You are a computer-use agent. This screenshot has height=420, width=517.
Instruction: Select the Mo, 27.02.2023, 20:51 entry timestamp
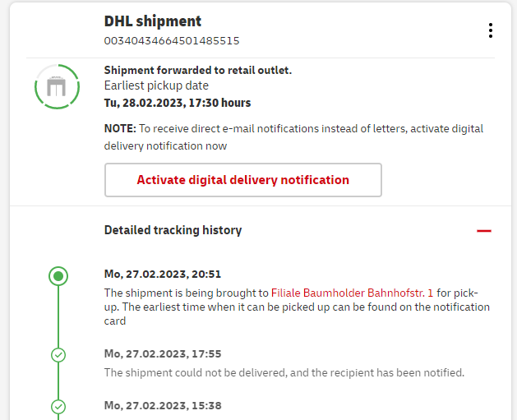tap(163, 275)
